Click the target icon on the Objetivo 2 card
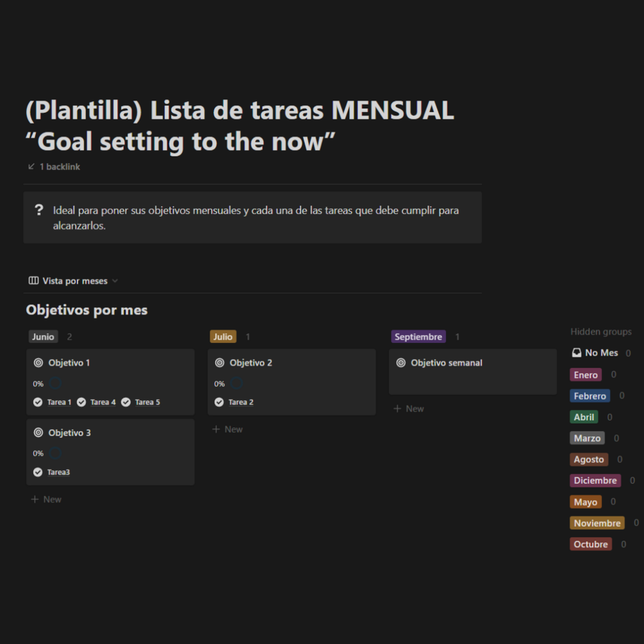The height and width of the screenshot is (644, 644). 220,363
